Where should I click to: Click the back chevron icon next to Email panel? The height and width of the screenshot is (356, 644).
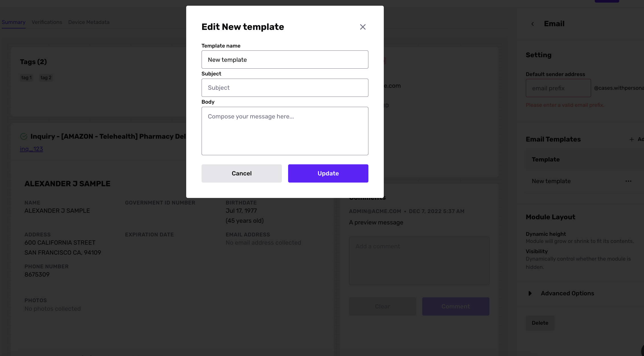(x=533, y=24)
